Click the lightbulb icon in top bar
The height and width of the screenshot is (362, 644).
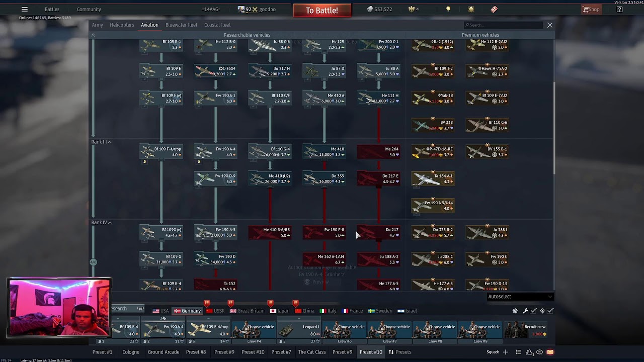pyautogui.click(x=448, y=9)
